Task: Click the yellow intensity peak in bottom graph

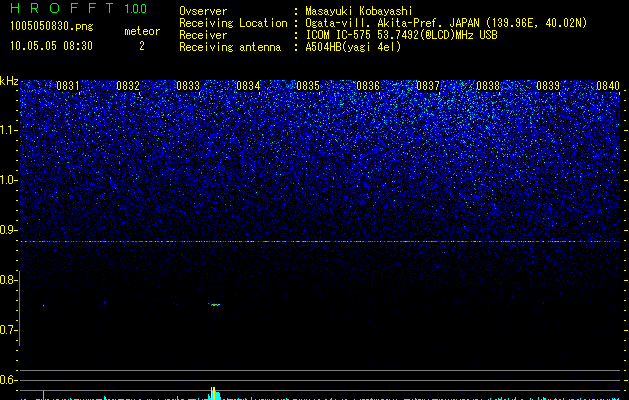Action: 213,393
